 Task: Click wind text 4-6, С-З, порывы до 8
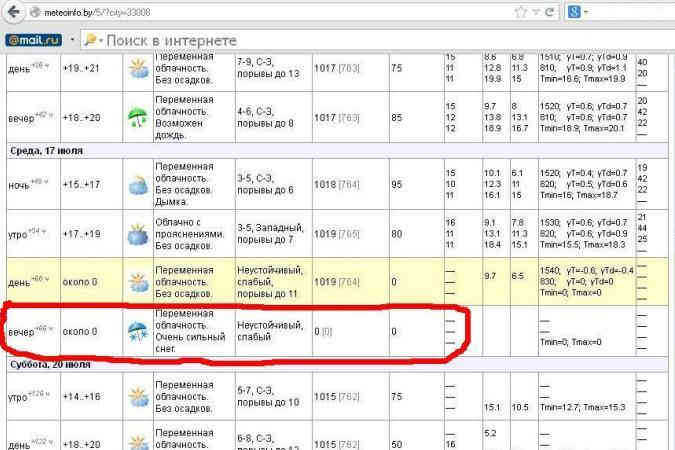click(265, 117)
